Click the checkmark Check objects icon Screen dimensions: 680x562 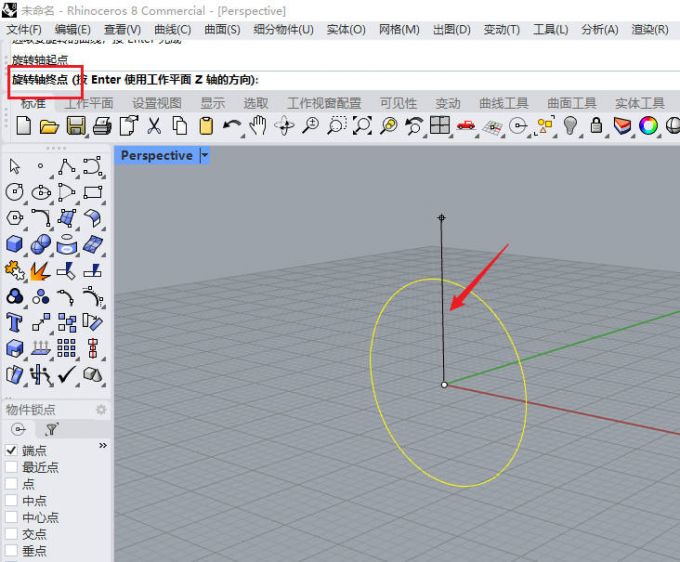pos(67,374)
